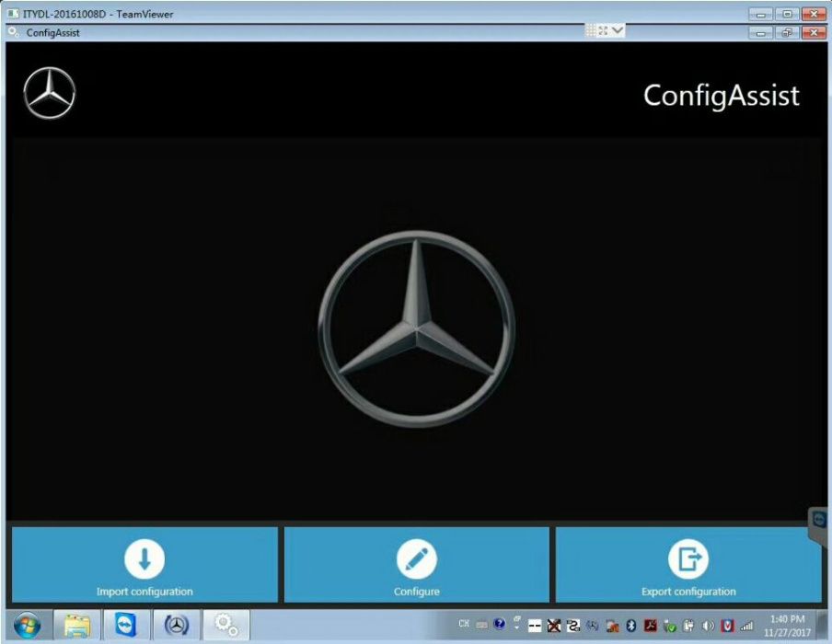Click the Mercedes star logo at top left
Screen dimensions: 832x644
[50, 93]
